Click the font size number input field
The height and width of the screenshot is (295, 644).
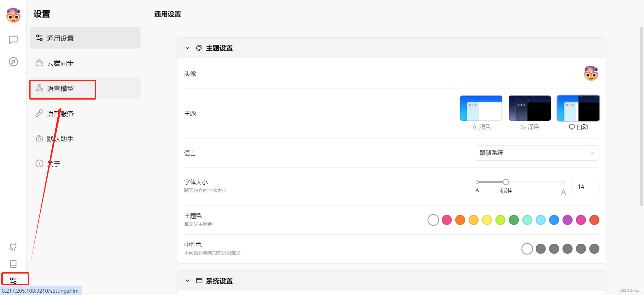(x=585, y=187)
